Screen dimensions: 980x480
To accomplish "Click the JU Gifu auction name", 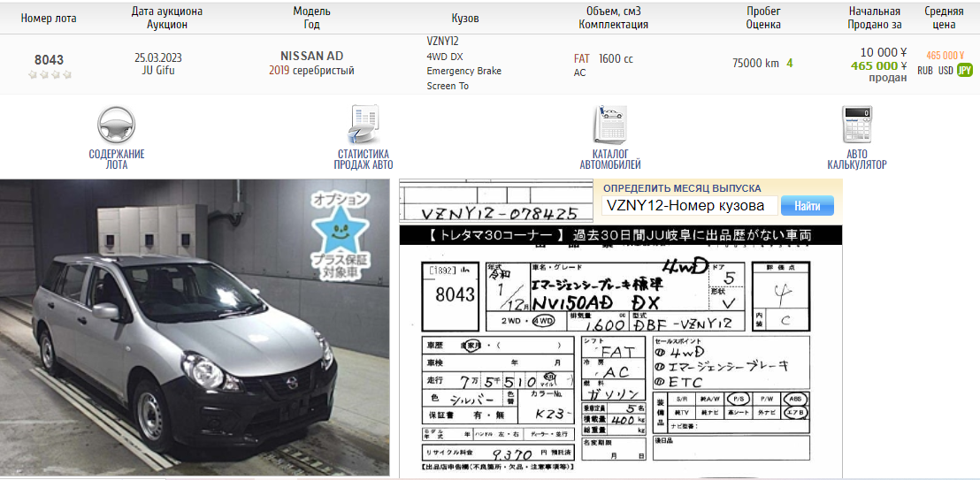I will pyautogui.click(x=158, y=70).
